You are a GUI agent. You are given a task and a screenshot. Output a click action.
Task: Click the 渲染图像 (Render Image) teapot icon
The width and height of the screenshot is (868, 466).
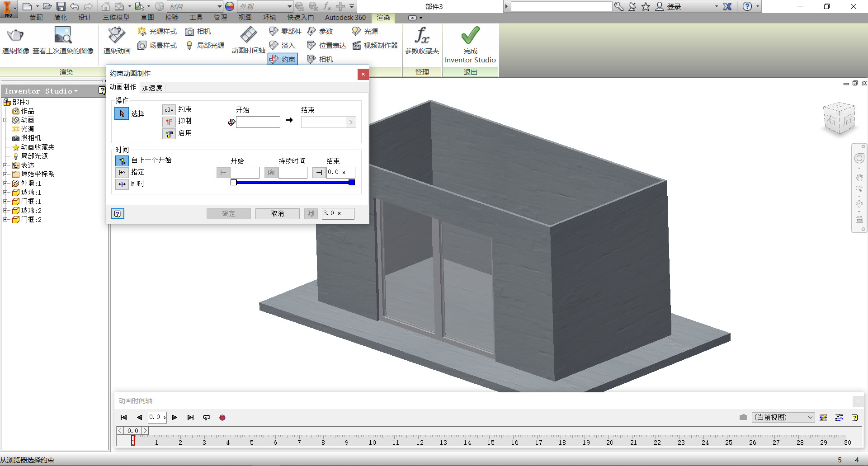pyautogui.click(x=15, y=35)
